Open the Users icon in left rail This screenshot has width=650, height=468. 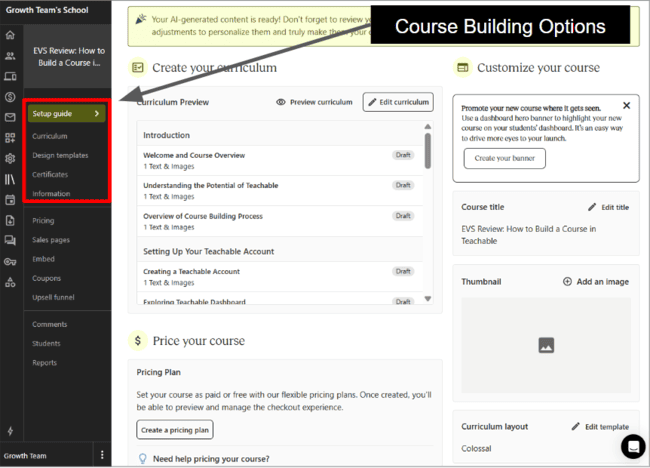10,56
